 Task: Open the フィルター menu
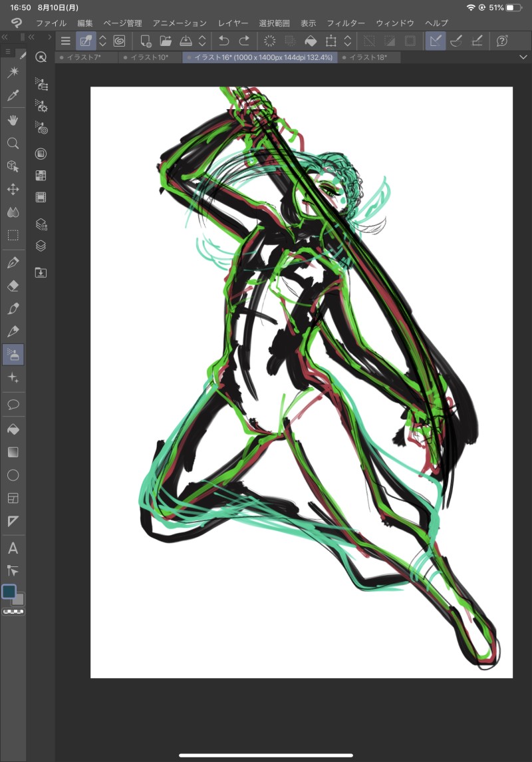pyautogui.click(x=346, y=23)
